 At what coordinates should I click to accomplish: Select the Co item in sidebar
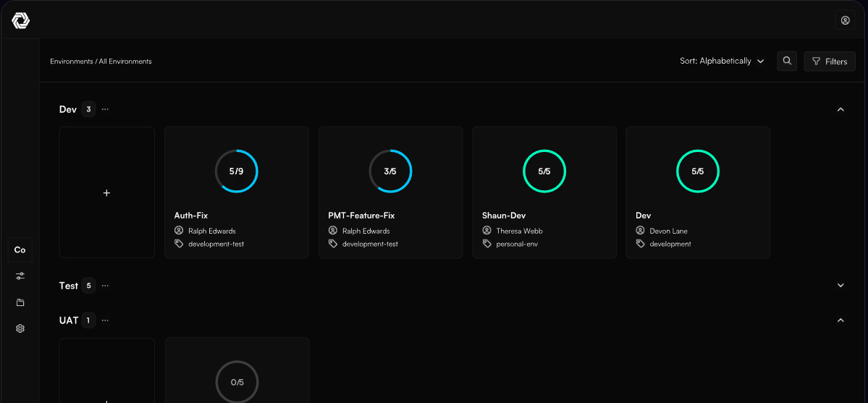point(20,250)
